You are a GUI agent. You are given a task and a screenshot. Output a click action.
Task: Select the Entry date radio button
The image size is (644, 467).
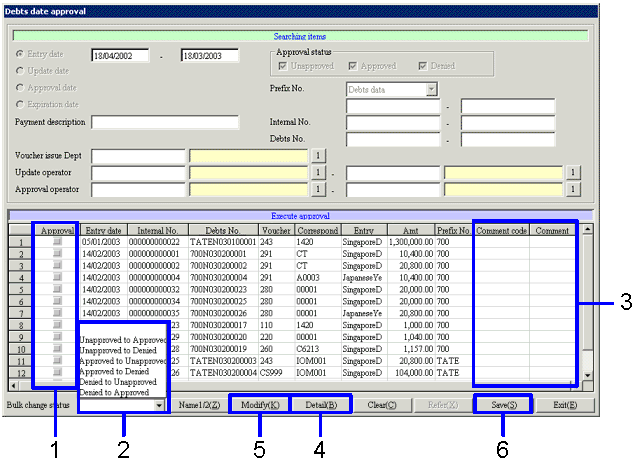(x=20, y=54)
